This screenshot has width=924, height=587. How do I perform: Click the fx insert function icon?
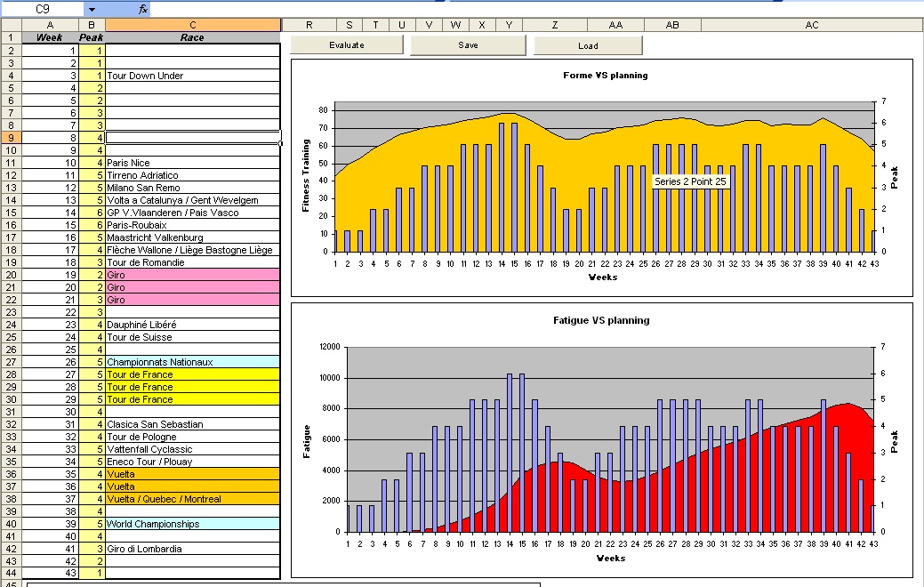[x=143, y=9]
